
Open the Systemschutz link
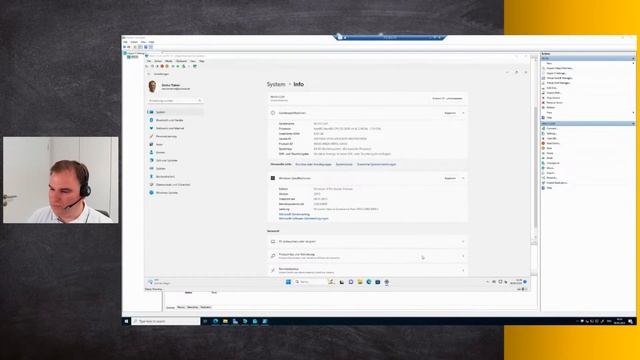tap(344, 164)
